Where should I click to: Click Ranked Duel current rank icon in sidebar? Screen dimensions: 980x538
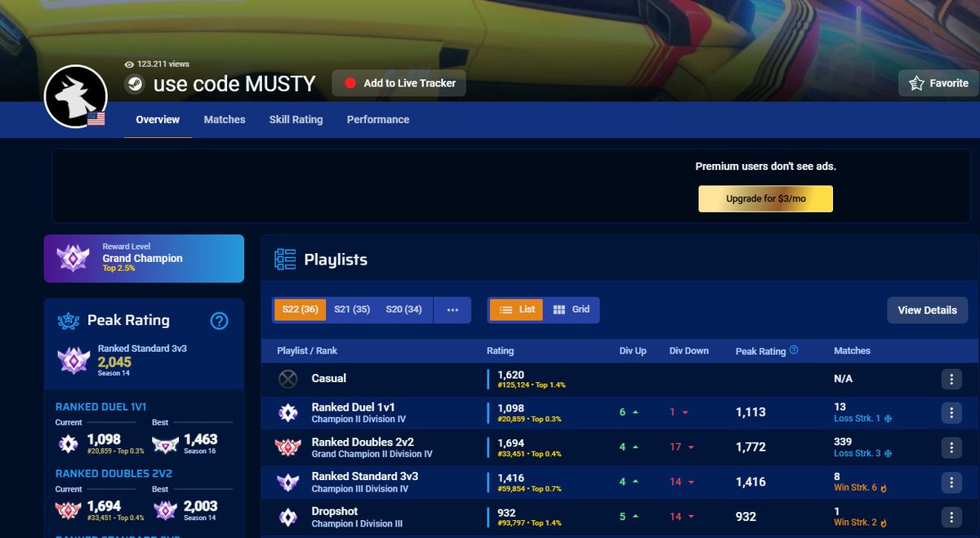69,443
